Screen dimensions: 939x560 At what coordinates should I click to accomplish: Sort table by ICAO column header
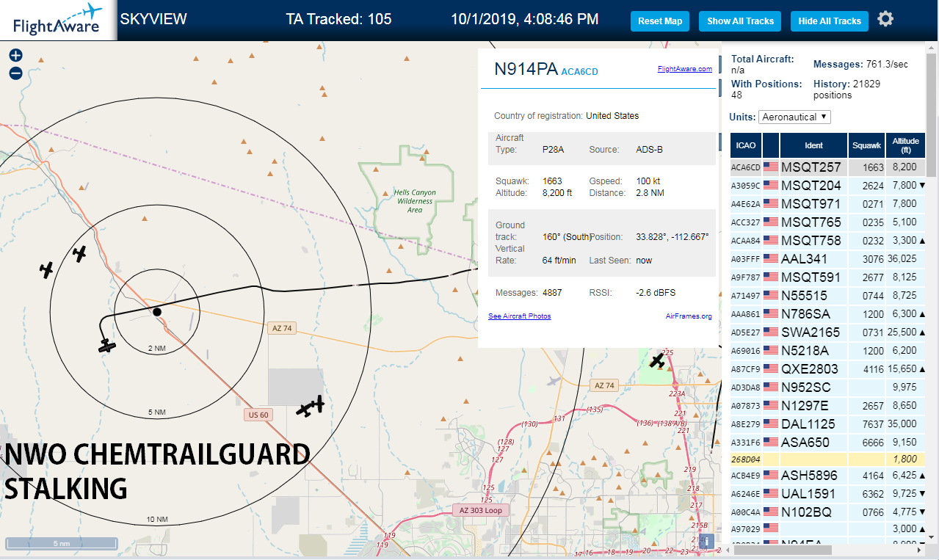(x=745, y=145)
